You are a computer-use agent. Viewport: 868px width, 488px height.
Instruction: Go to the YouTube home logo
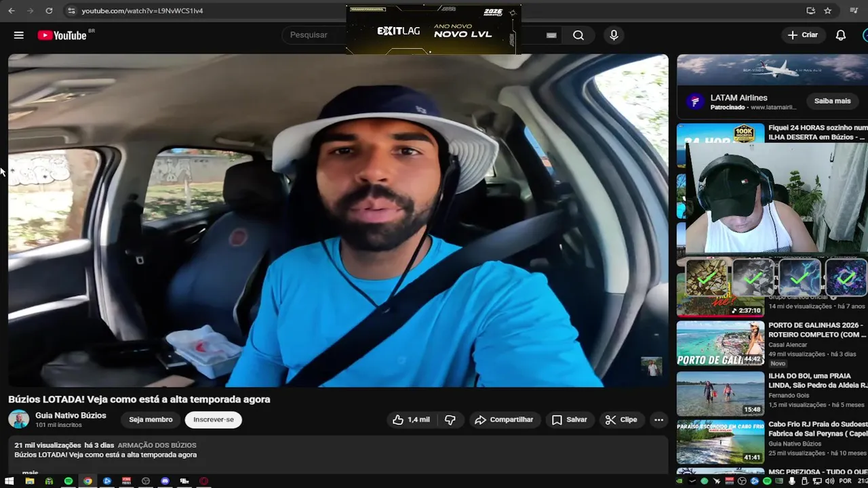62,35
